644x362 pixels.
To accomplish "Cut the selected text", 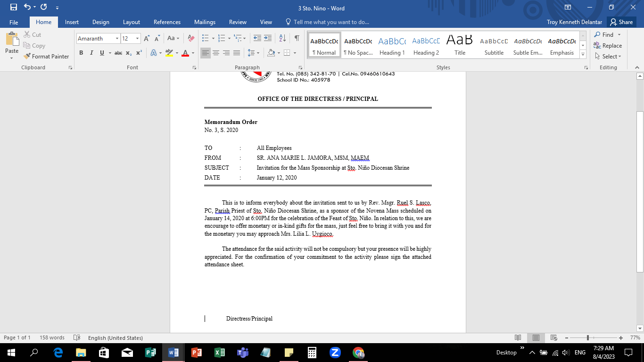I will [x=32, y=34].
